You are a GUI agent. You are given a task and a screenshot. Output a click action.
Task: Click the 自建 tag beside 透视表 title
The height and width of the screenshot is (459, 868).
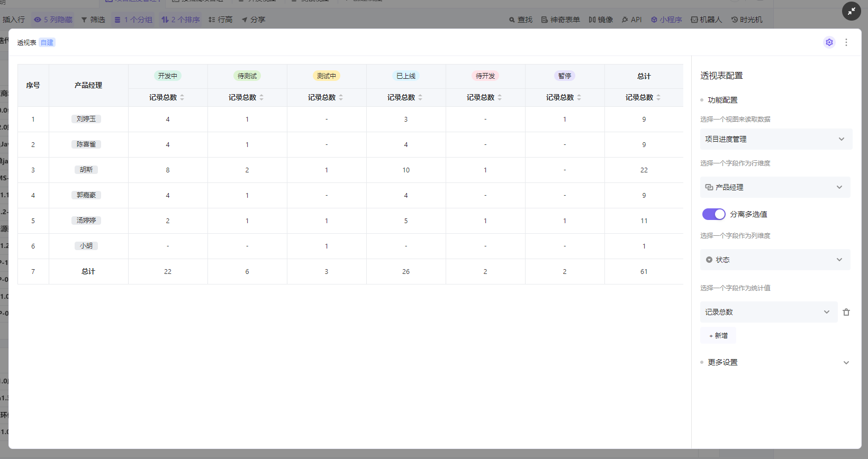47,43
